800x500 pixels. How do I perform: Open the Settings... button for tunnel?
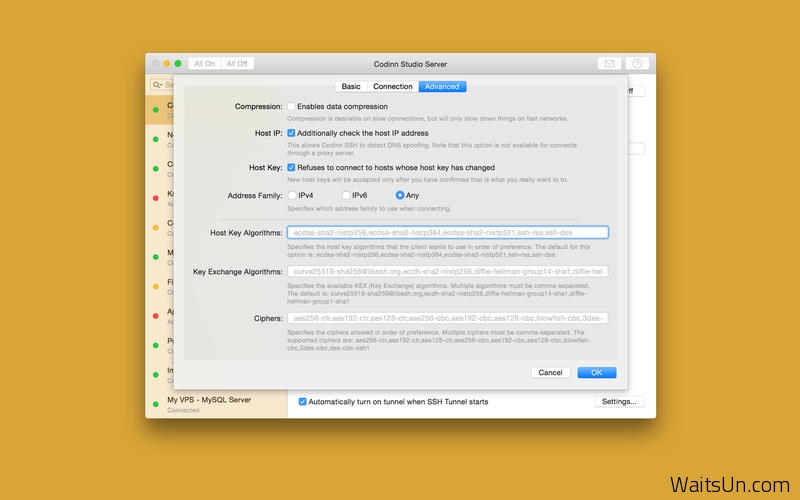[x=619, y=402]
